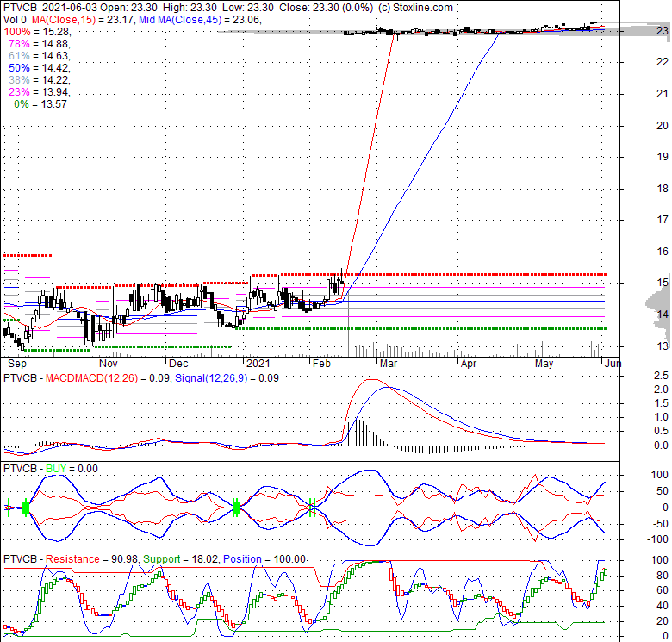Click the 'Vol 0' label

pyautogui.click(x=15, y=20)
